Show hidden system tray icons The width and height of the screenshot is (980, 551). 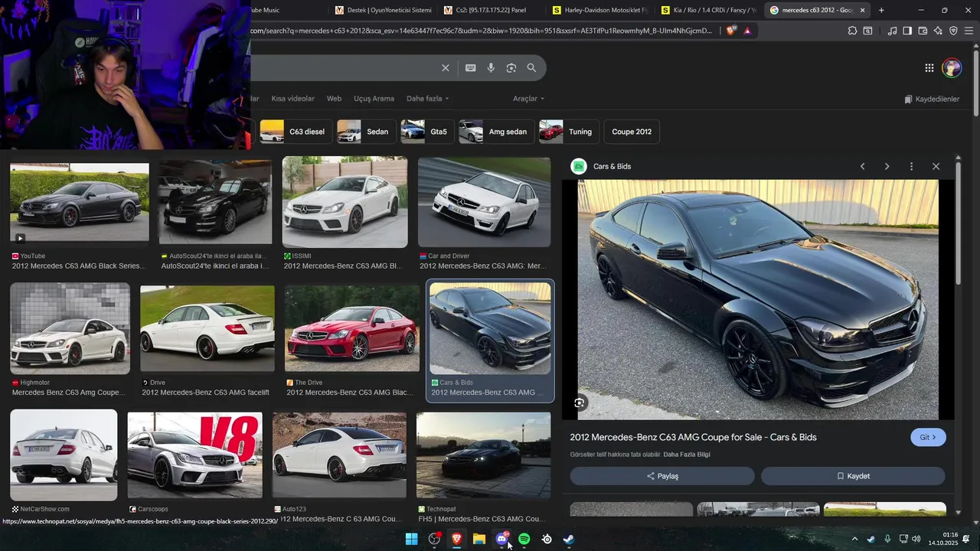pyautogui.click(x=854, y=539)
